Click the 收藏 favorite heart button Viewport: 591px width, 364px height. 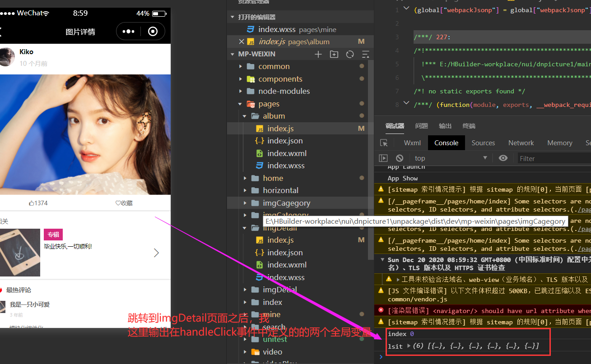tap(124, 203)
